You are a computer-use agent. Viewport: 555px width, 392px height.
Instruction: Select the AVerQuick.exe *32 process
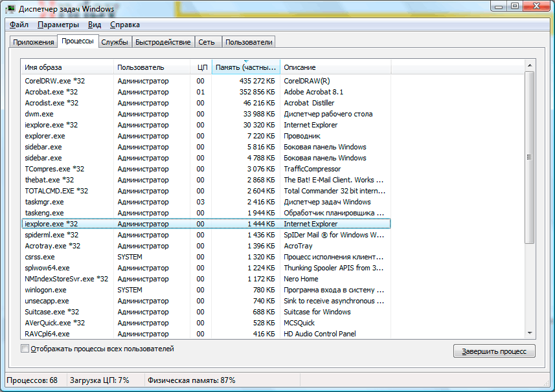point(206,323)
